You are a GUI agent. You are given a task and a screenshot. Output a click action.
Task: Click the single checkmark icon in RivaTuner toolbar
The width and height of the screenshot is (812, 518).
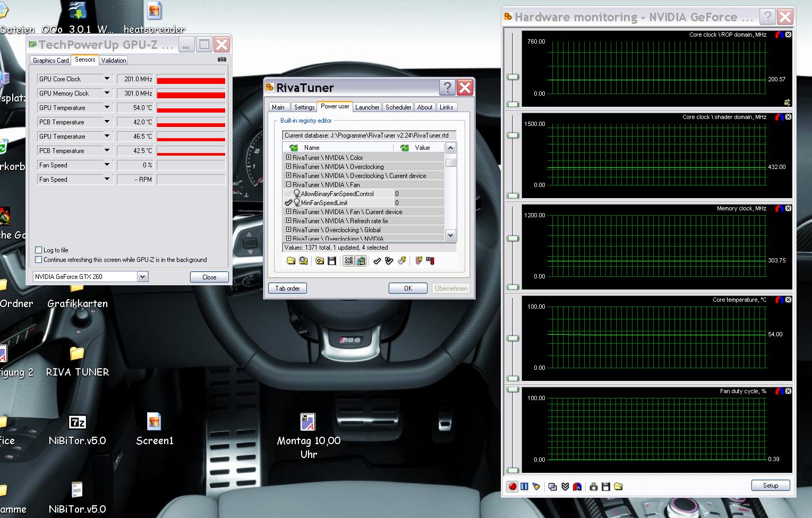[377, 261]
